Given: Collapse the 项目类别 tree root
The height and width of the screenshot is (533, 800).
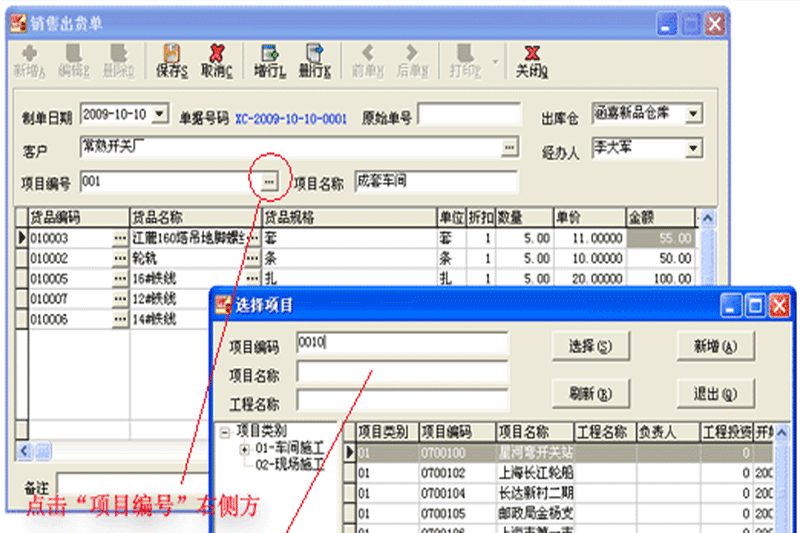Looking at the screenshot, I should (224, 433).
